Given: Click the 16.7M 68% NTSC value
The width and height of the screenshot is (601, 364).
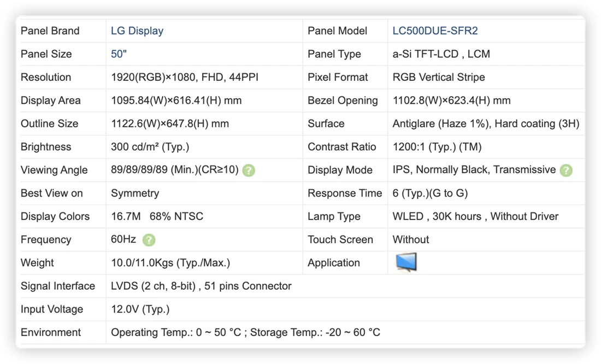Looking at the screenshot, I should 157,217.
